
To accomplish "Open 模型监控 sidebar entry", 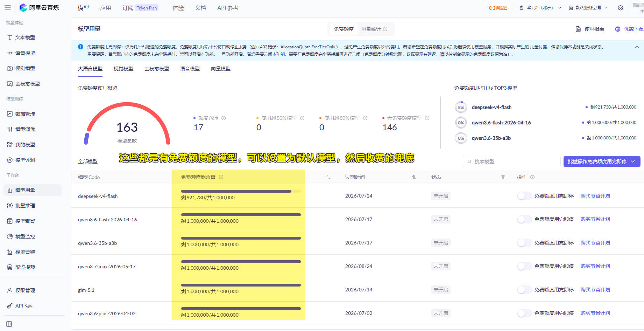I will click(x=25, y=236).
